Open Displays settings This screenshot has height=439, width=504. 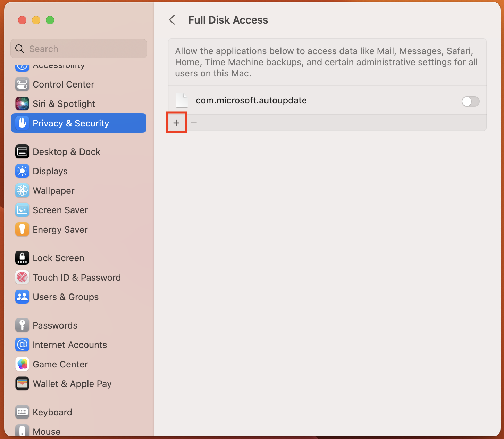coord(50,171)
